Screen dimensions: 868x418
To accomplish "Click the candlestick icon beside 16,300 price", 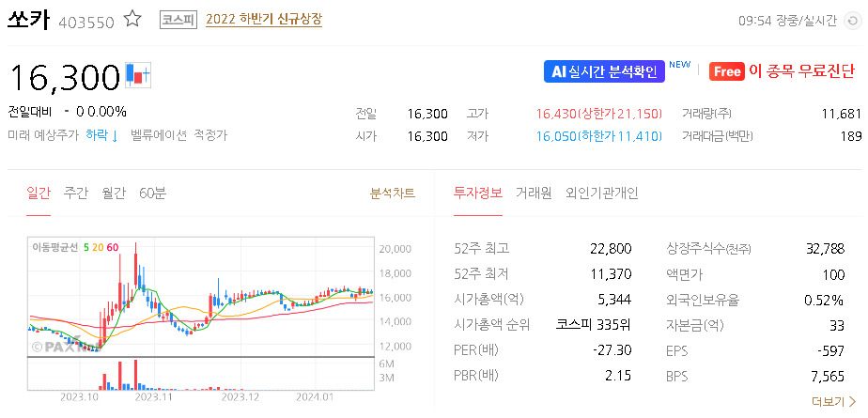I will [x=138, y=75].
